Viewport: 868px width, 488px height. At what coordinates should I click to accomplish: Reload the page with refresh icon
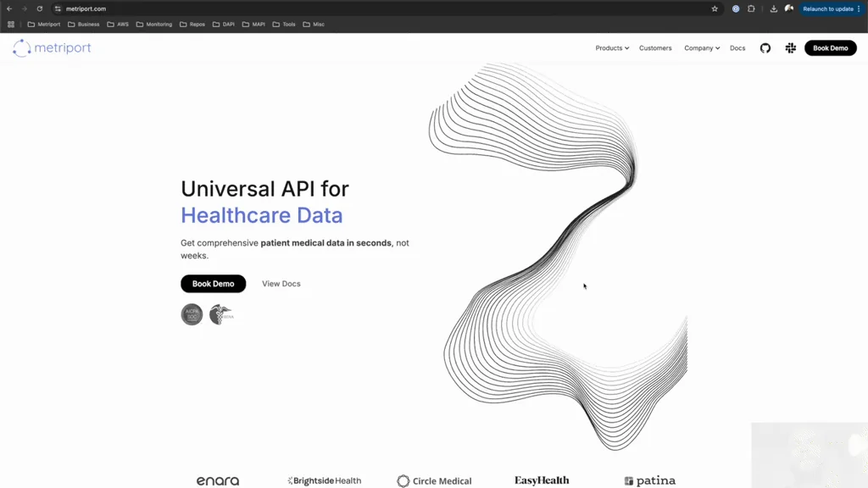click(40, 8)
